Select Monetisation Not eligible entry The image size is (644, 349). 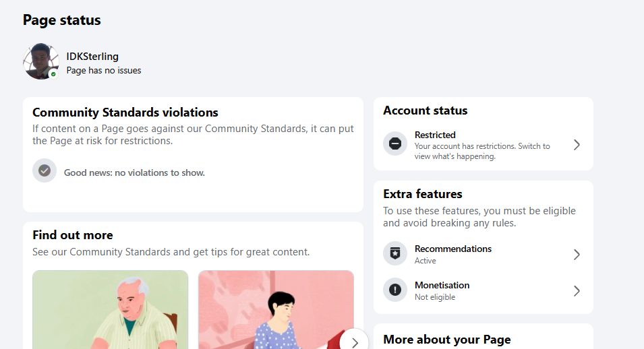484,290
